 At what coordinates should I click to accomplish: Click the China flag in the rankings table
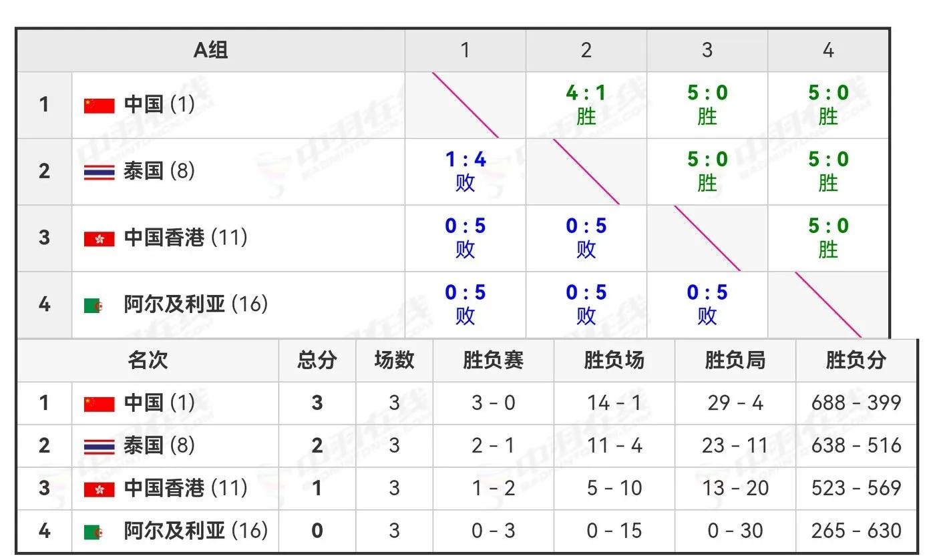coord(99,403)
